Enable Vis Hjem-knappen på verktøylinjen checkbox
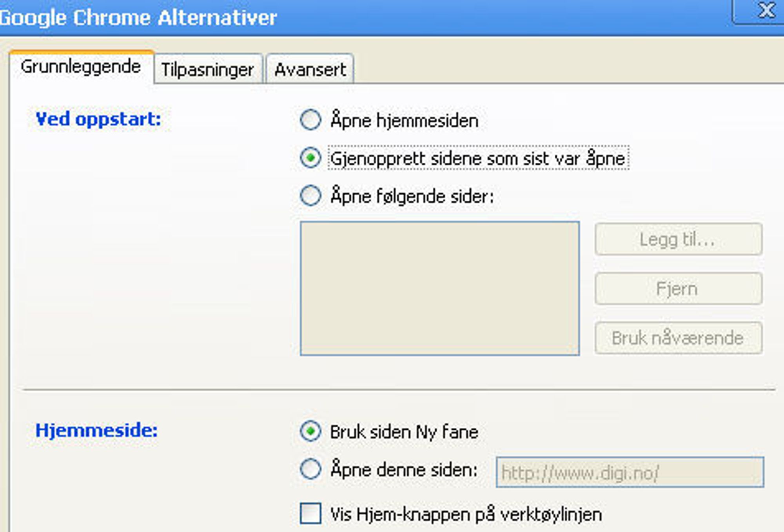The image size is (784, 532). tap(310, 514)
